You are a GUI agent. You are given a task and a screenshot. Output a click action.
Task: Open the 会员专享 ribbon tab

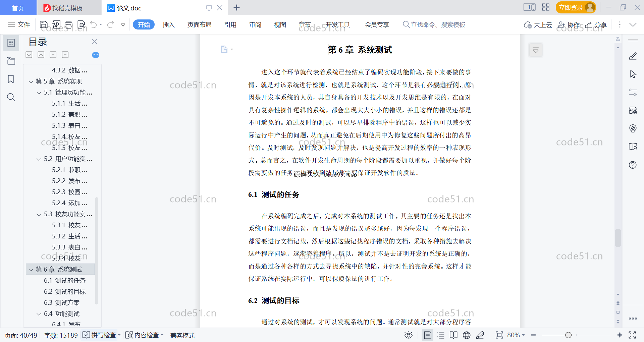pyautogui.click(x=377, y=24)
